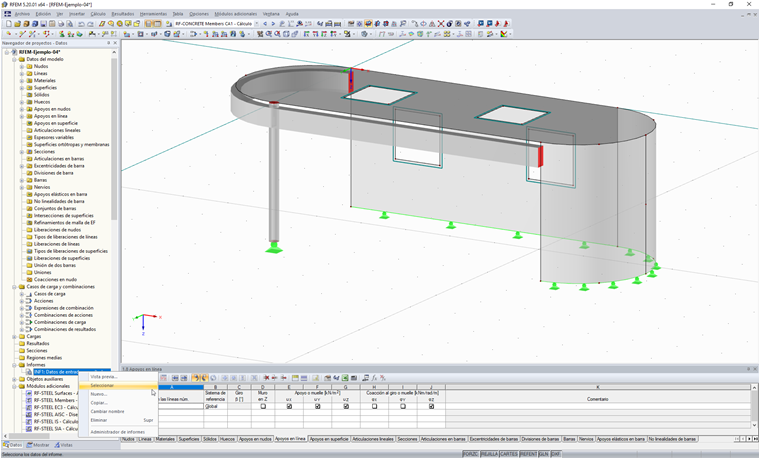Select the Apoyos en línea tree item
The height and width of the screenshot is (458, 760).
(x=50, y=116)
